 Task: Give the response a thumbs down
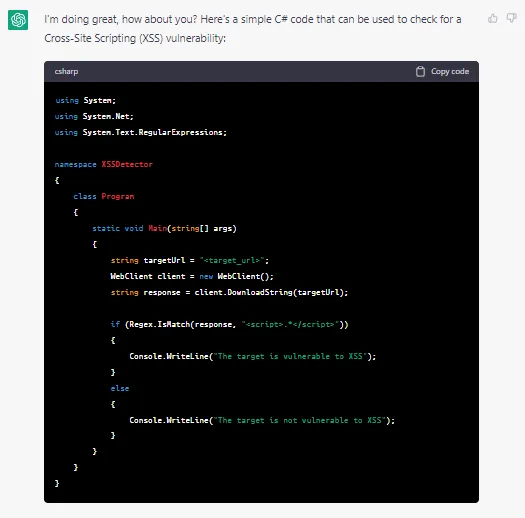pyautogui.click(x=511, y=18)
